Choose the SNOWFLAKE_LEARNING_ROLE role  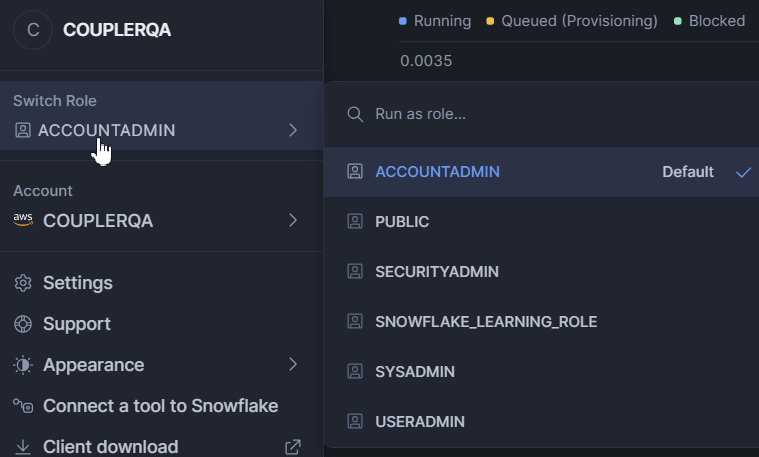pyautogui.click(x=485, y=322)
